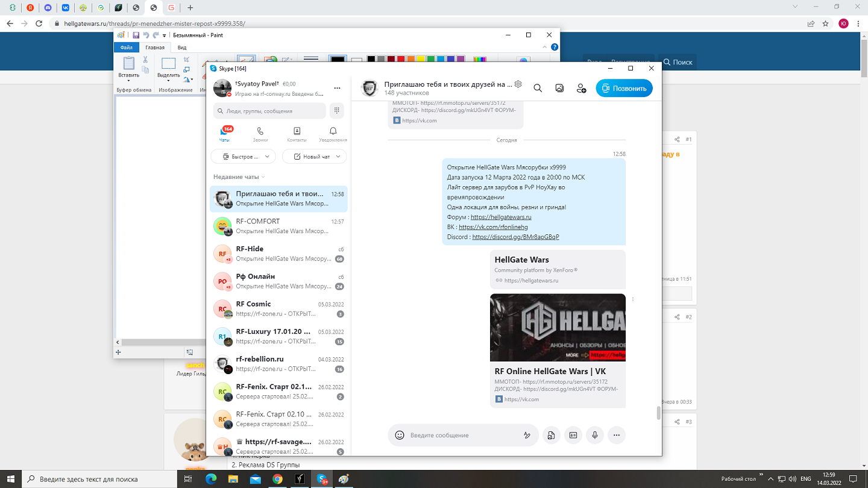Viewport: 868px width, 488px height.
Task: Open File Explorer from taskbar
Action: point(233,479)
